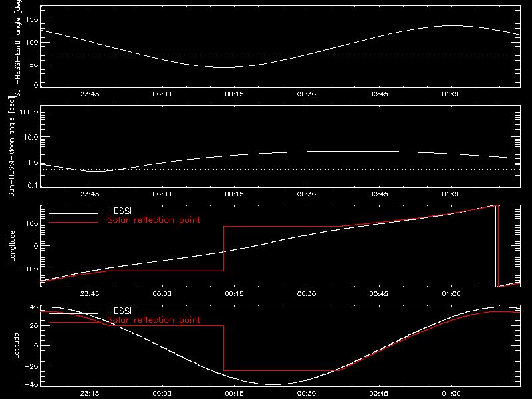Choose 00:30 label under Longitude plot

[x=307, y=294]
